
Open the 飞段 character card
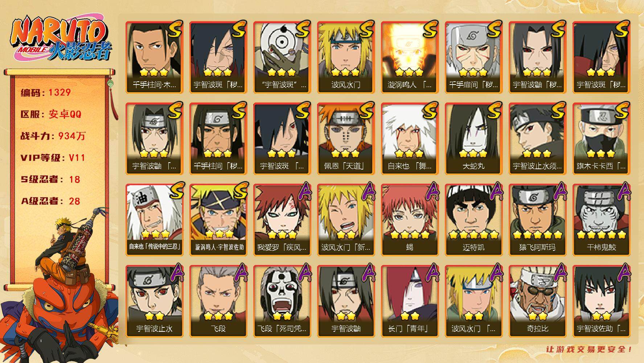(218, 301)
